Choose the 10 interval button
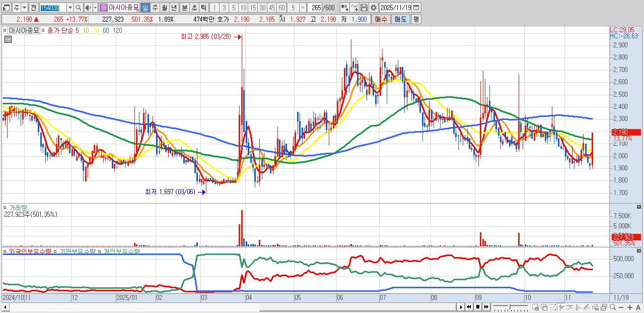Image resolution: width=644 pixels, height=313 pixels. [243, 8]
